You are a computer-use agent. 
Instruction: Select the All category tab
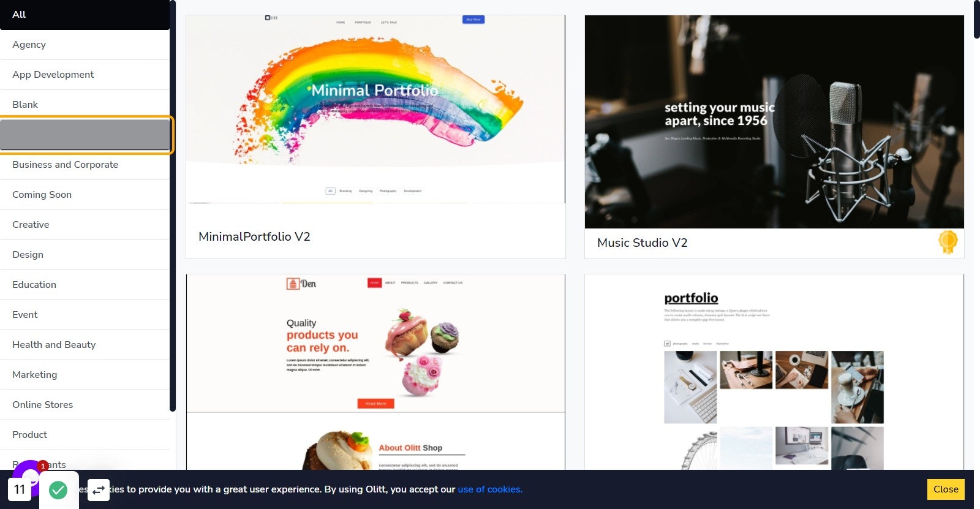click(85, 15)
